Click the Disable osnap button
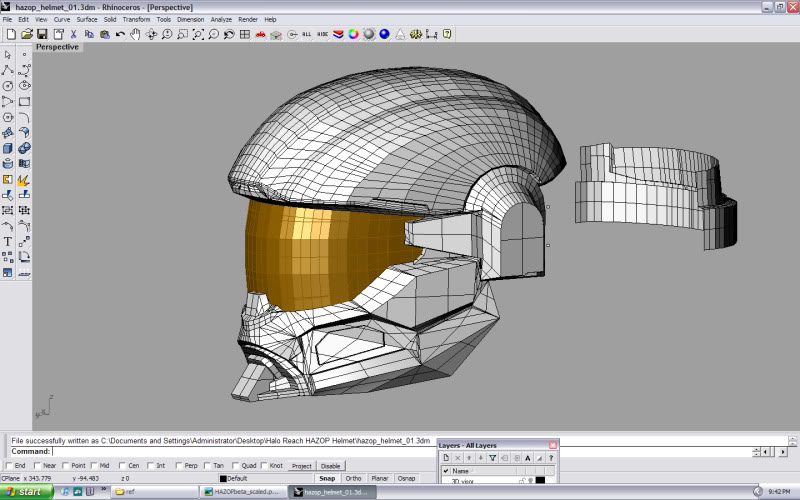This screenshot has width=800, height=500. coord(330,466)
